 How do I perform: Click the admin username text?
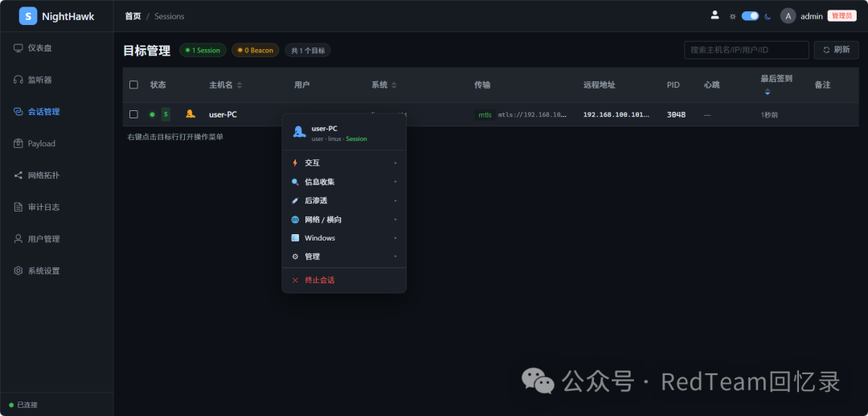pos(812,16)
